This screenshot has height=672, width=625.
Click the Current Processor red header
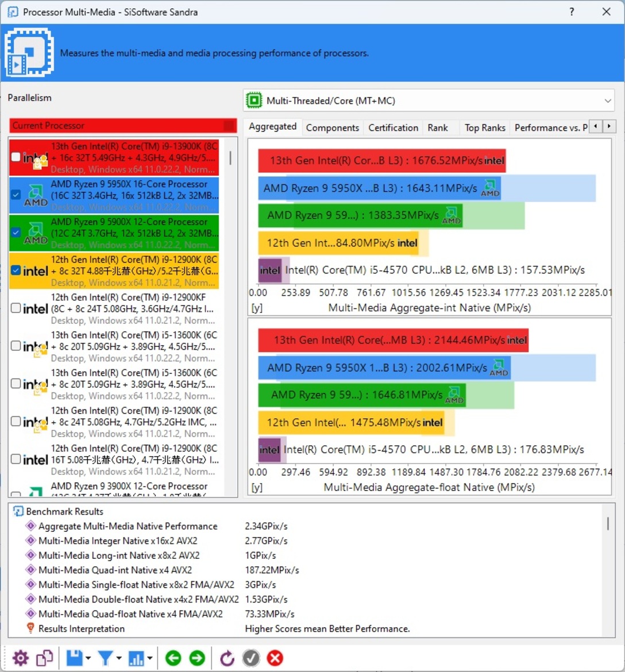coord(123,126)
